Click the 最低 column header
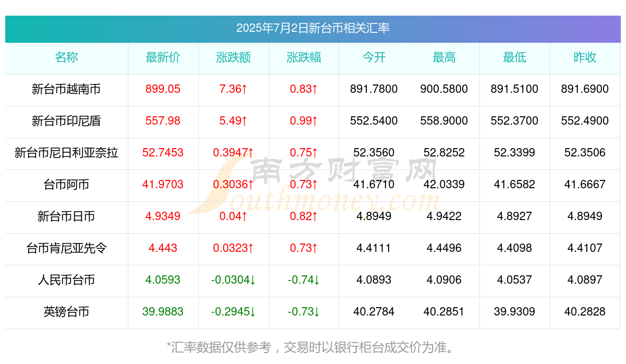Image resolution: width=626 pixels, height=364 pixels. tap(514, 57)
